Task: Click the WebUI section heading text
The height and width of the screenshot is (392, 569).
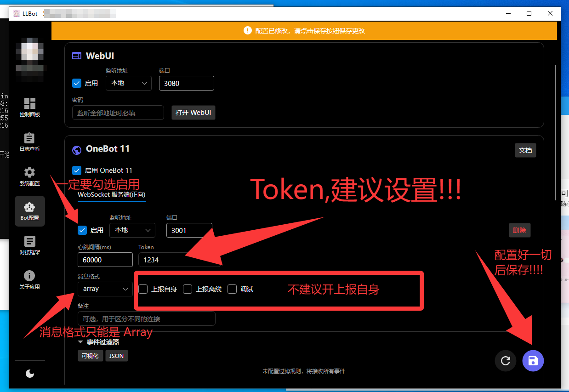Action: click(x=100, y=56)
